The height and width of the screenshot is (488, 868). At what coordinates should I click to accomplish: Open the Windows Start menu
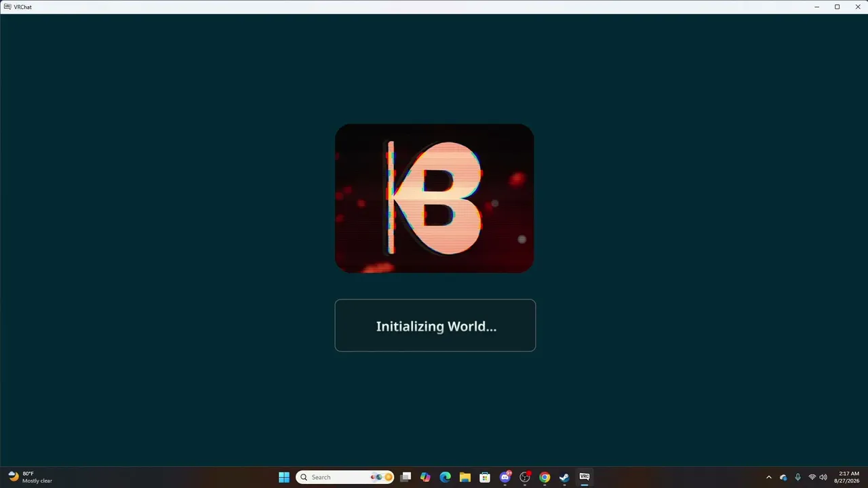click(284, 477)
